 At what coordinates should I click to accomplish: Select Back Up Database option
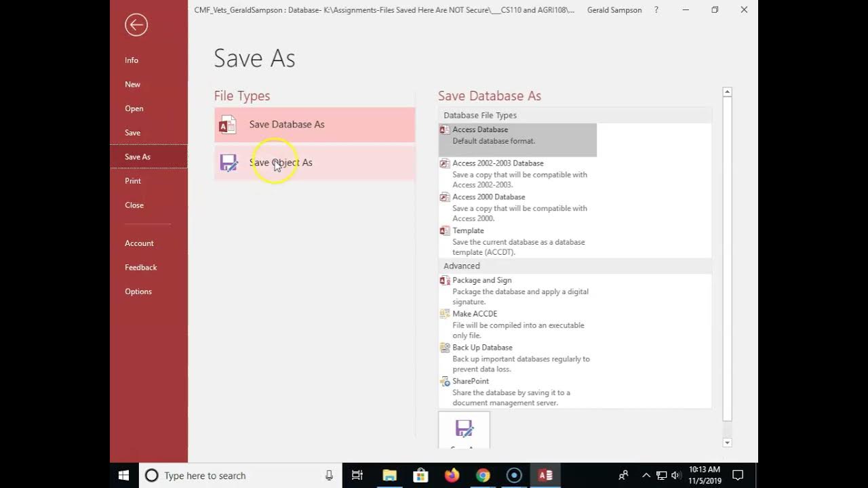(517, 358)
